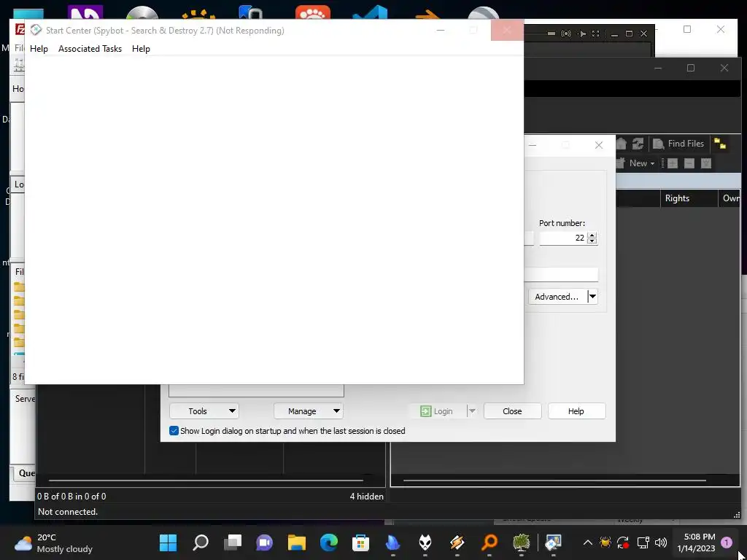
Task: Open the volume tray icon
Action: 661,542
